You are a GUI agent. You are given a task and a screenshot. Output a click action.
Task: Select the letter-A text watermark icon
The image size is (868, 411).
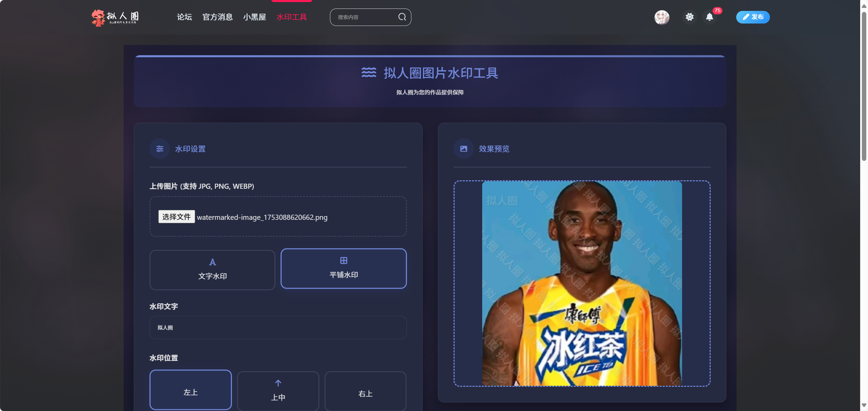pos(212,262)
